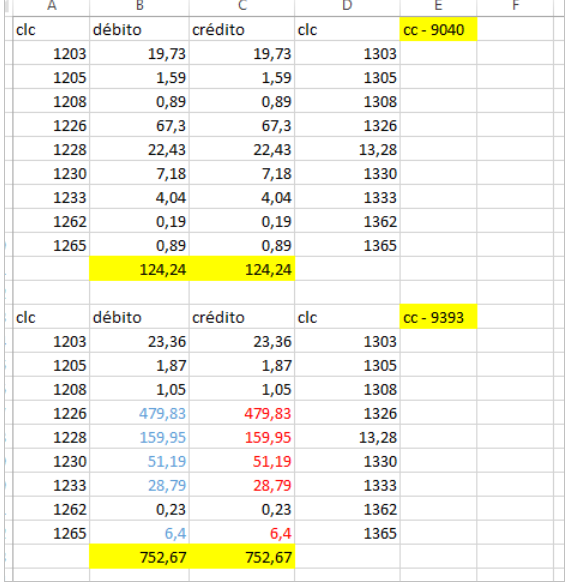Select the yellow "cc - 9040" cell
Screen dimensions: 569x583
click(x=438, y=29)
